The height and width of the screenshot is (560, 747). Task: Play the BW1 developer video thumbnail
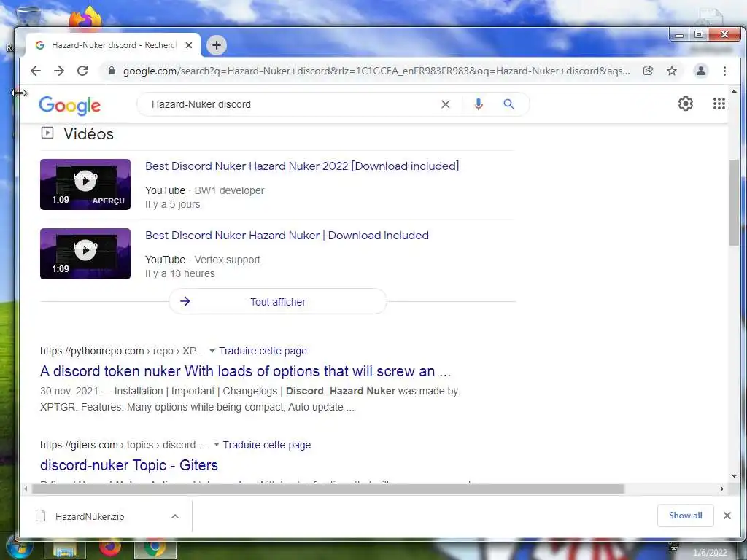click(85, 184)
